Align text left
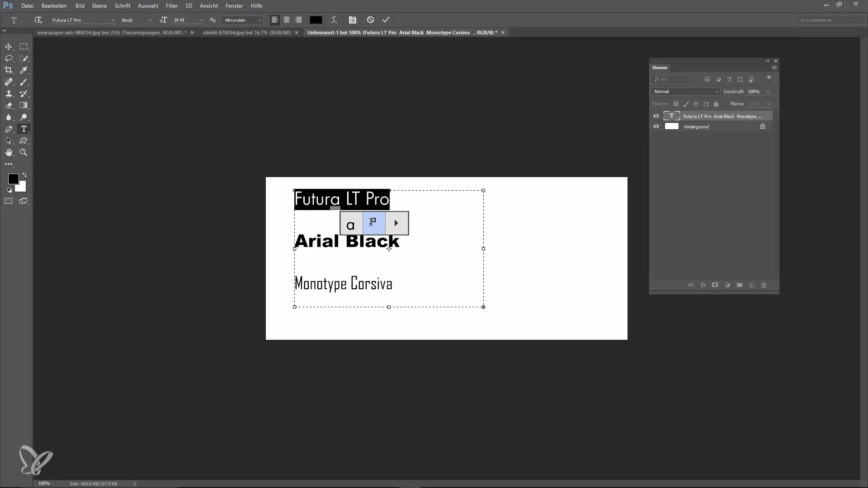The width and height of the screenshot is (868, 488). point(274,20)
